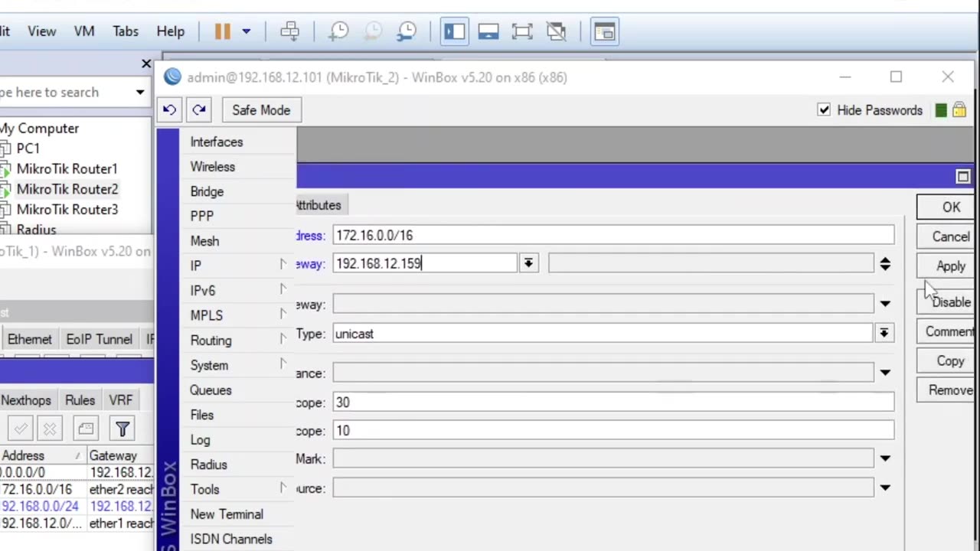Screen dimensions: 980x551
Task: Open the Wireless menu item
Action: (213, 167)
